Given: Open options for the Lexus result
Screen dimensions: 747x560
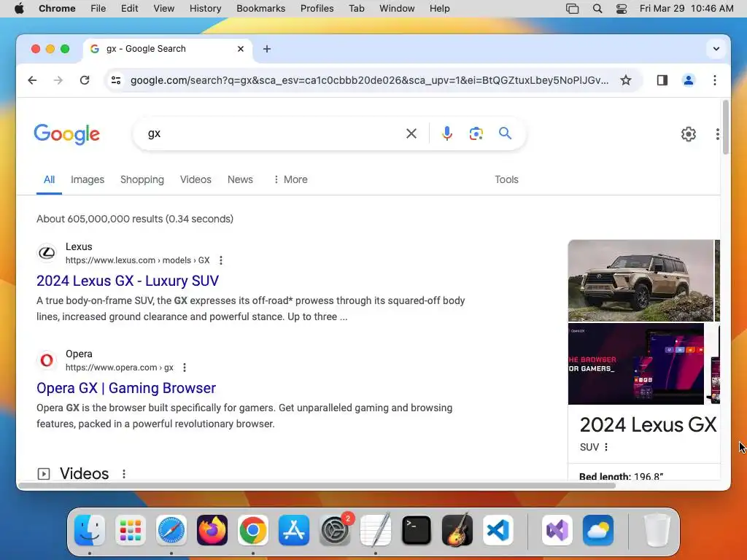Looking at the screenshot, I should tap(220, 260).
